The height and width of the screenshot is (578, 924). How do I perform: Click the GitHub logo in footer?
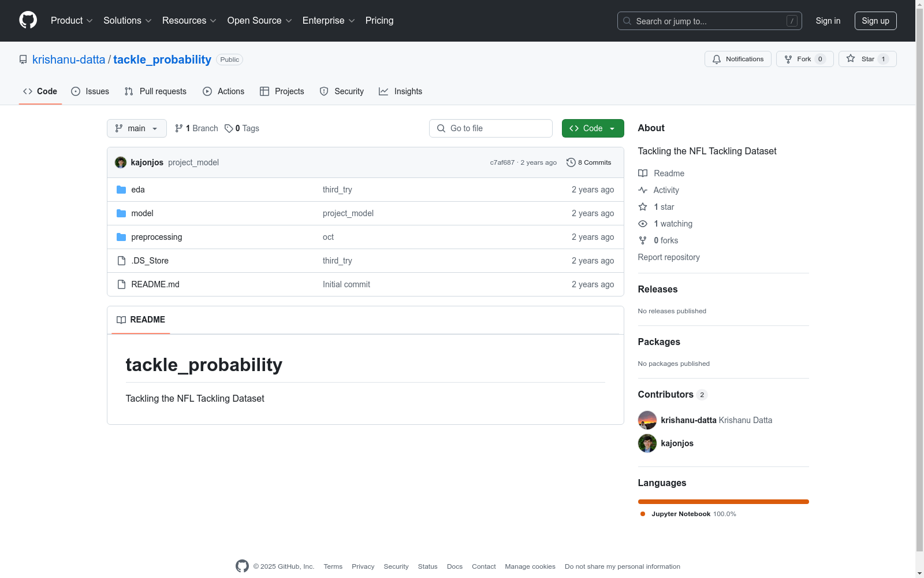pos(243,566)
